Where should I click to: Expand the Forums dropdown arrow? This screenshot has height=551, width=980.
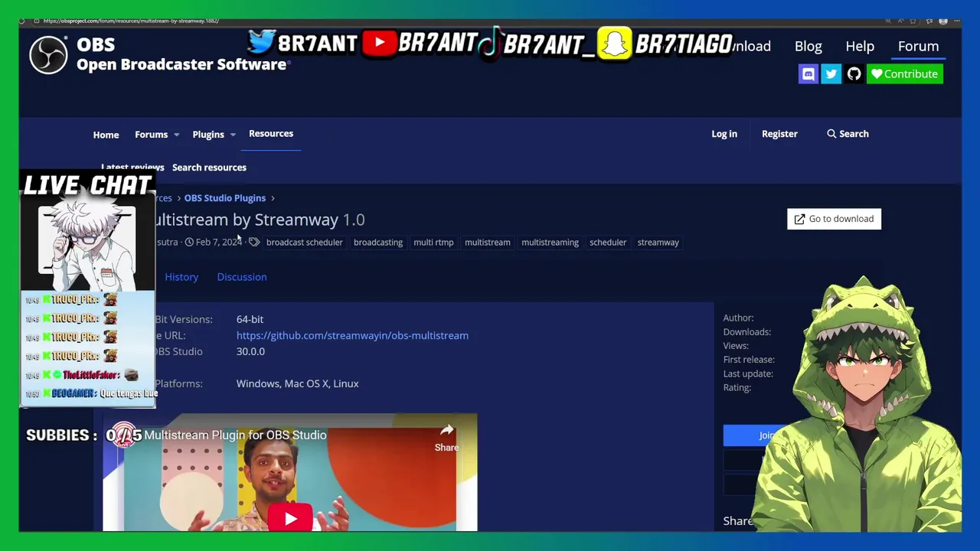176,135
